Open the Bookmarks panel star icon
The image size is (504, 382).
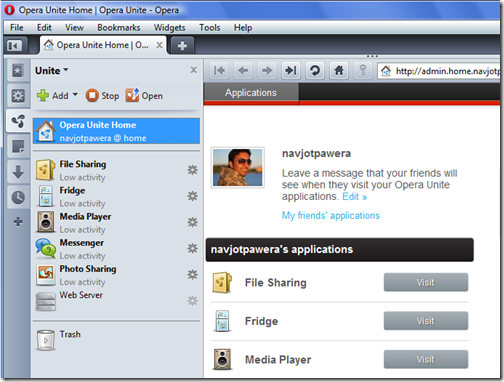pos(18,71)
